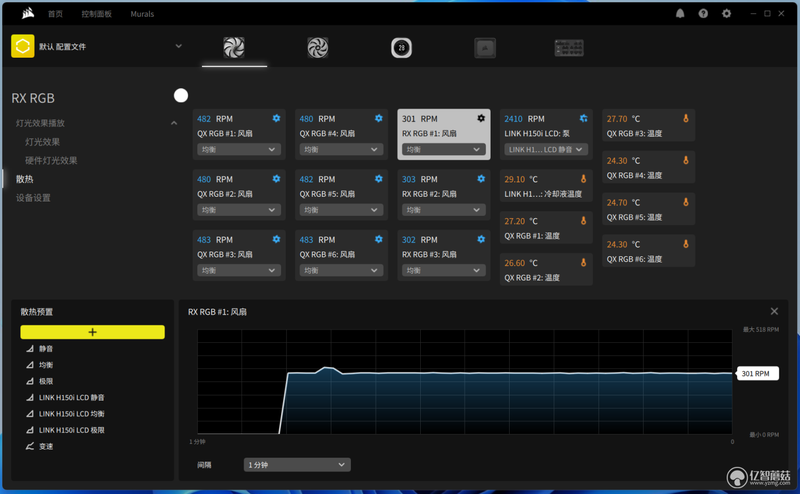Open preset dropdown on RX RGB #3 风扇
This screenshot has width=800, height=494.
[443, 270]
